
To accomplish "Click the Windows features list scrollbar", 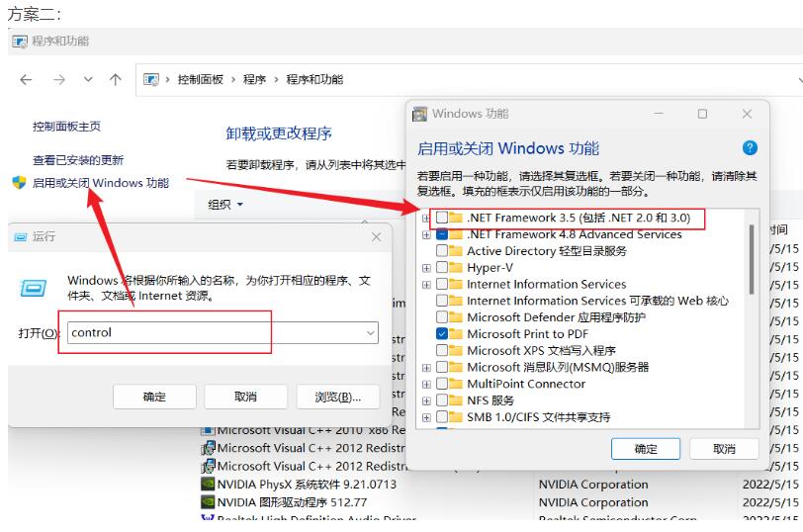I will point(752,260).
